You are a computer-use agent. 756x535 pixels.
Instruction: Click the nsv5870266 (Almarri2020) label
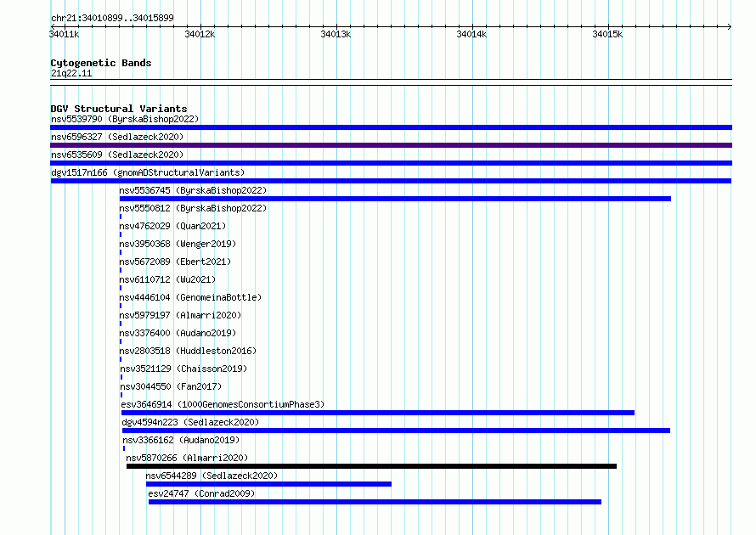(187, 458)
